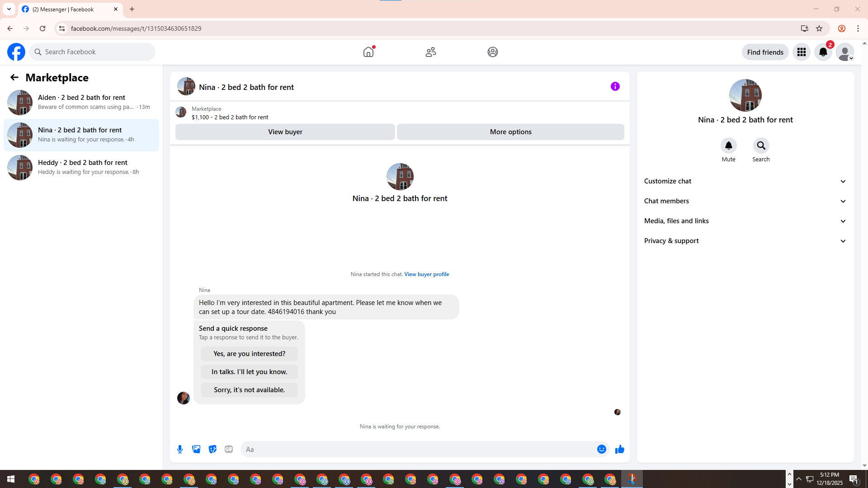Open Aiden's 2 bed 2 bath chat
This screenshot has width=868, height=488.
pyautogui.click(x=81, y=103)
